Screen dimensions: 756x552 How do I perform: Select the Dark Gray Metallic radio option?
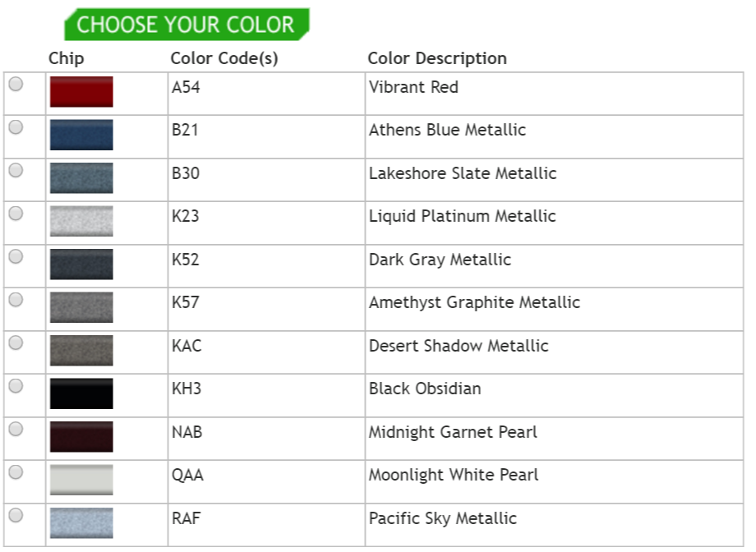16,256
